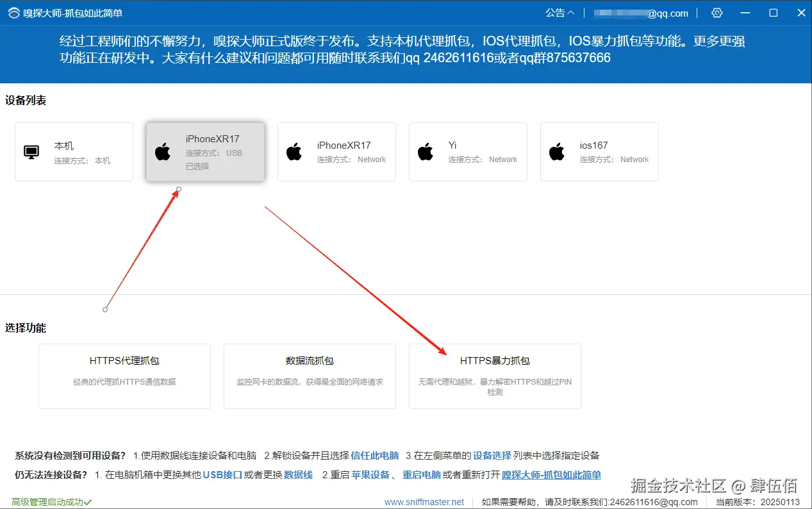Open the qq.com account menu
The image size is (812, 509).
(x=641, y=13)
